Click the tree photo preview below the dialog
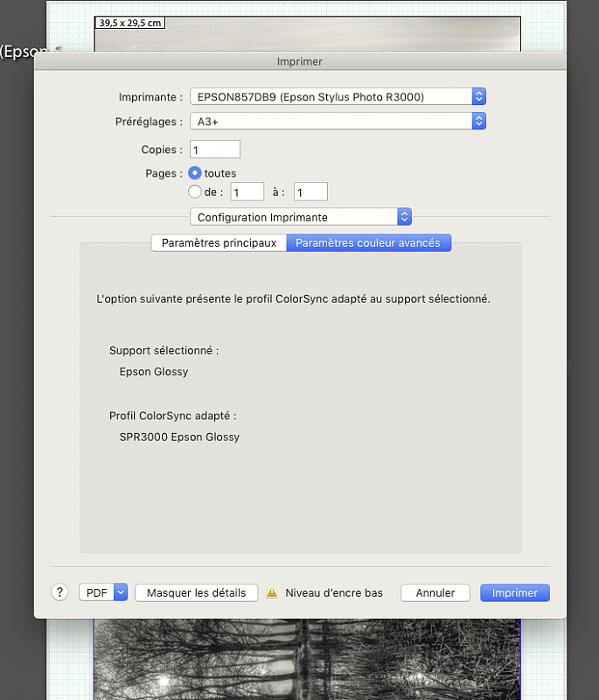Screen dimensions: 599x700 coord(306,661)
